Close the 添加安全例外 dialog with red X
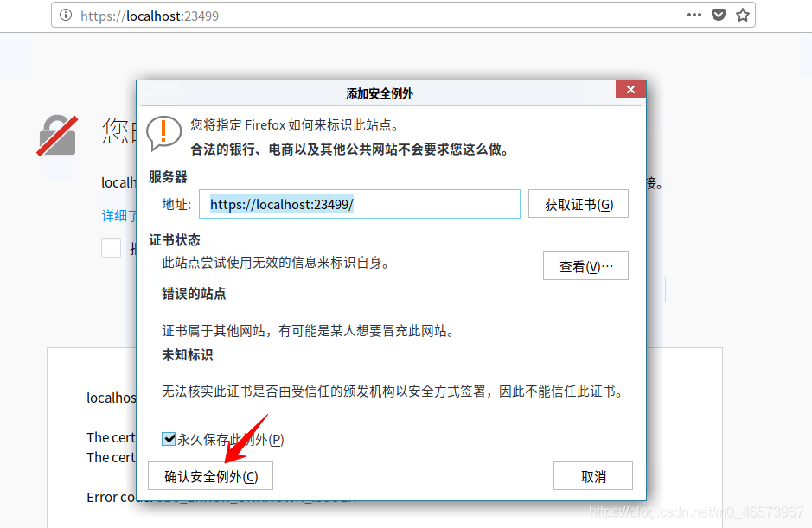 (x=630, y=89)
